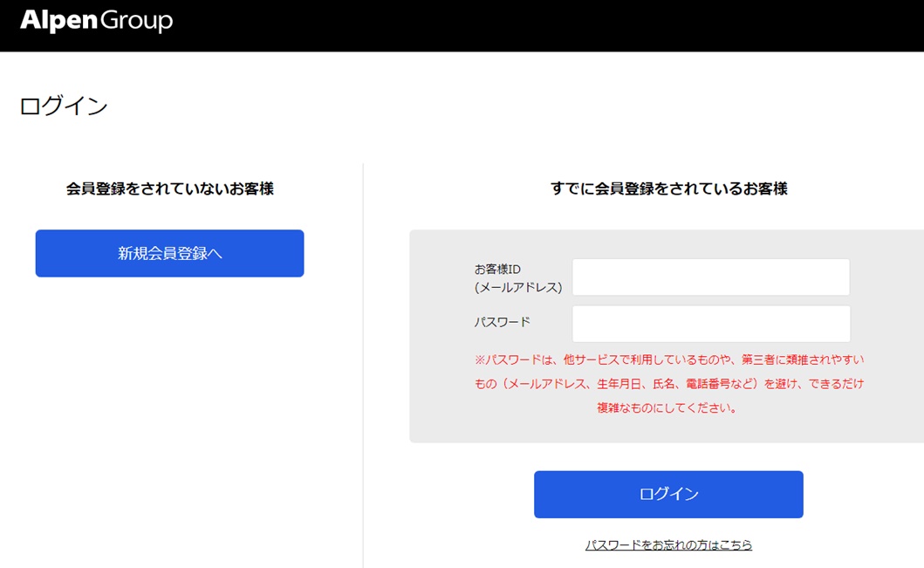The height and width of the screenshot is (568, 924).
Task: Click the パスワード field label
Action: click(x=502, y=322)
